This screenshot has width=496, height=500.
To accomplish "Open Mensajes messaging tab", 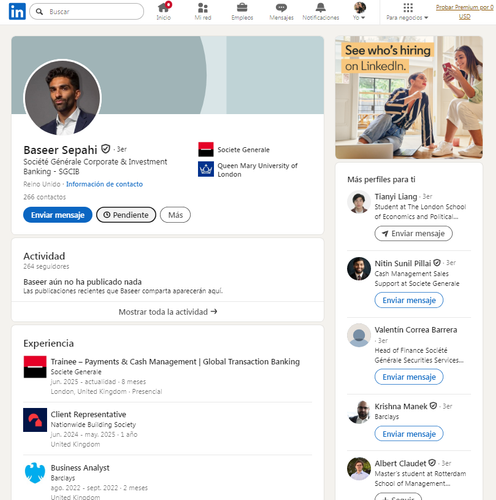I will pyautogui.click(x=281, y=11).
